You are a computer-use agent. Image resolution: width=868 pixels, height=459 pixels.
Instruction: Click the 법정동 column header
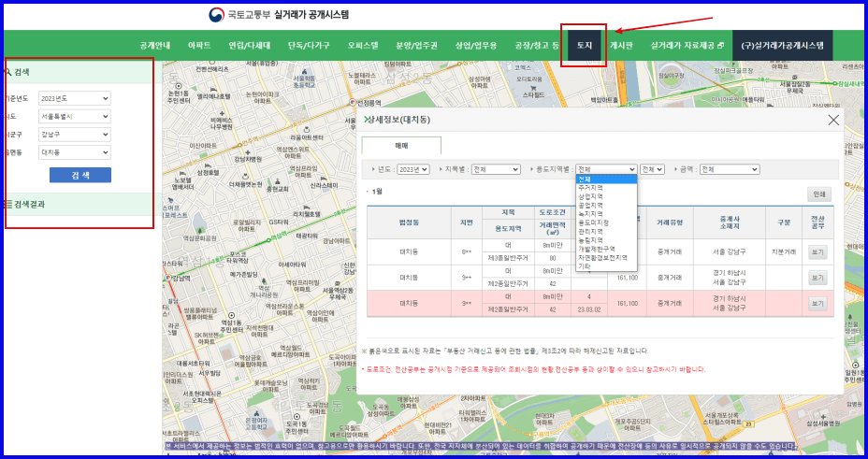coord(409,222)
